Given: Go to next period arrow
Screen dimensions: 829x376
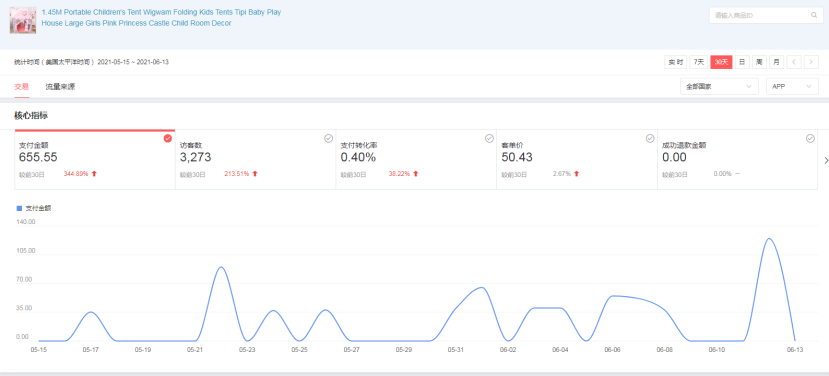Looking at the screenshot, I should point(812,62).
